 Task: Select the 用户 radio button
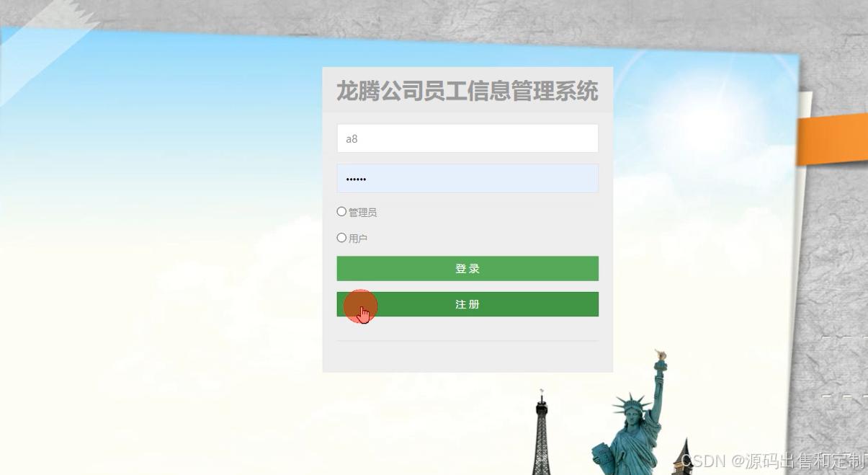pyautogui.click(x=341, y=238)
